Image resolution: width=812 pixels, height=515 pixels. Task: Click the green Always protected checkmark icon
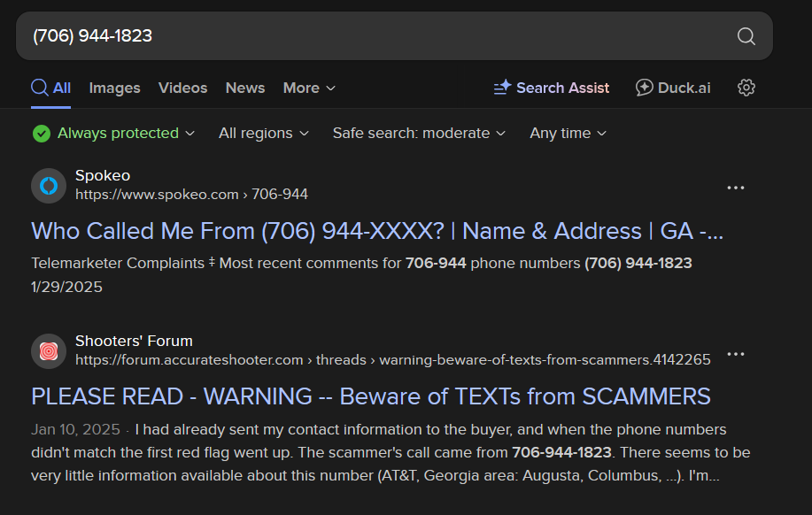point(42,134)
